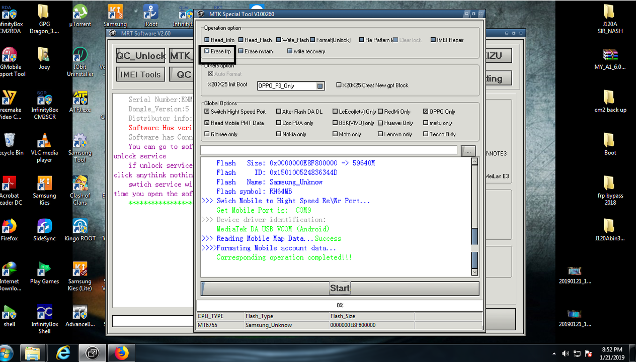644x362 pixels.
Task: Tick the Tecno Only checkbox
Action: [426, 134]
